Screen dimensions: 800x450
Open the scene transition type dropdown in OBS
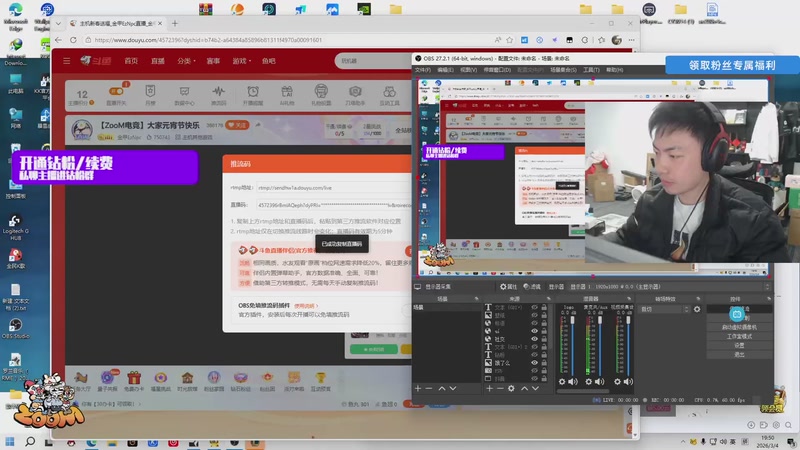pyautogui.click(x=665, y=309)
